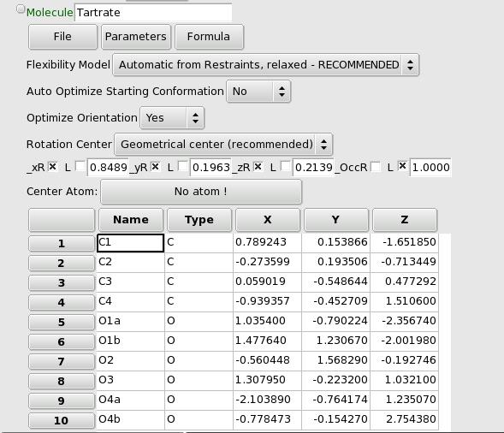This screenshot has height=433, width=504.
Task: Open the Parameters menu button
Action: pyautogui.click(x=136, y=37)
